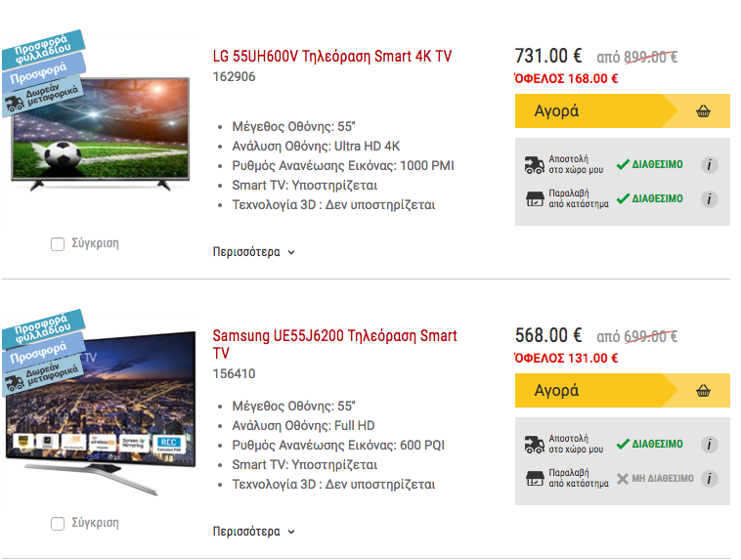Click Αγορά button for the LG TV
This screenshot has width=741, height=560.
(623, 111)
